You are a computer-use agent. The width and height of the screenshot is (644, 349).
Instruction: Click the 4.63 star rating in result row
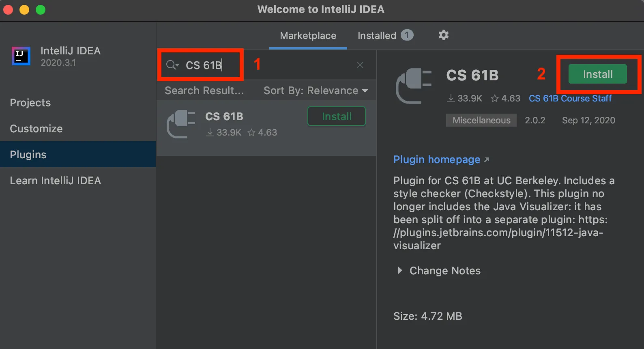(x=262, y=133)
